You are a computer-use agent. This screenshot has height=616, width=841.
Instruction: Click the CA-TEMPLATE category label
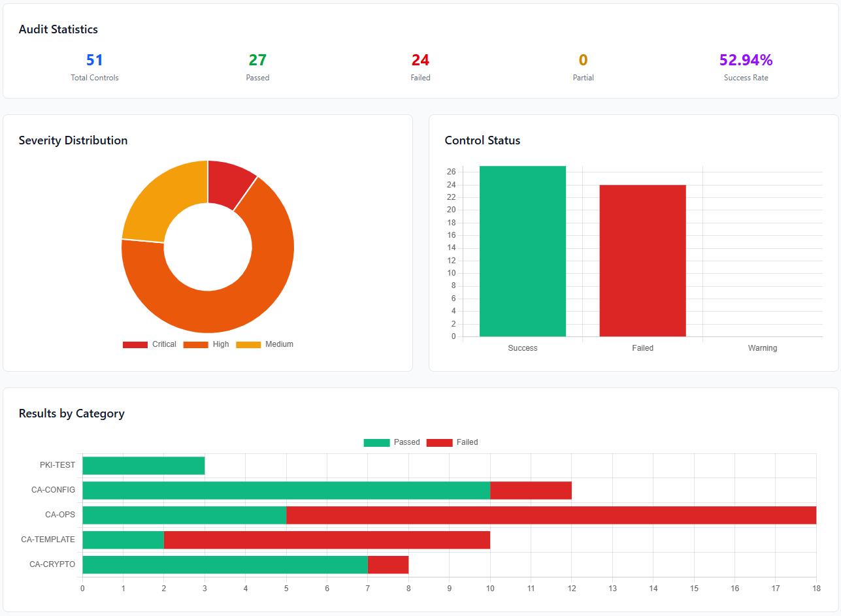(x=48, y=540)
